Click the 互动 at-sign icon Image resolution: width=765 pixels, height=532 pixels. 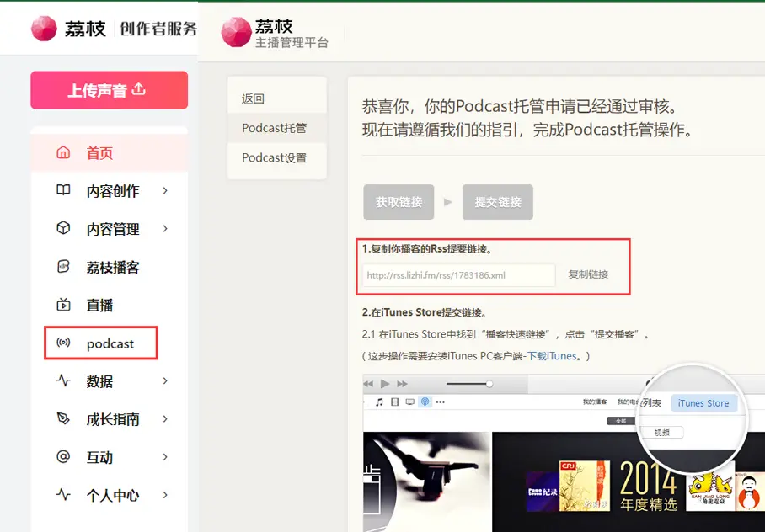(63, 457)
